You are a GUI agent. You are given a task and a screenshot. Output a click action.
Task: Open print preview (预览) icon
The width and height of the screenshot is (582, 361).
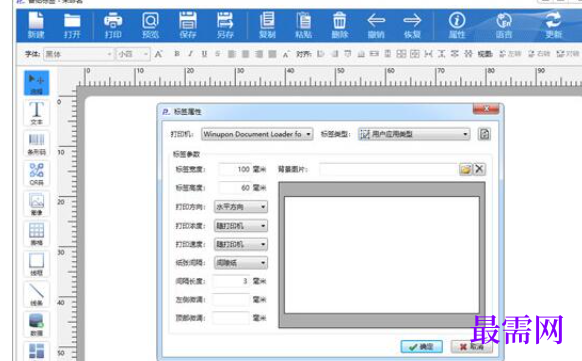tap(150, 25)
